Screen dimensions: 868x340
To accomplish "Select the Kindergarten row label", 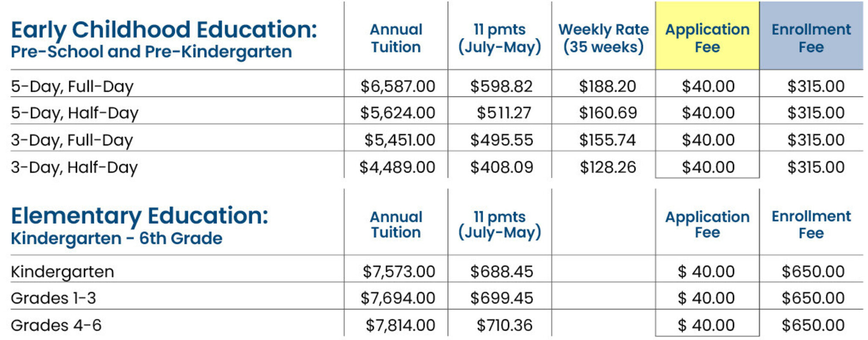I will 62,272.
